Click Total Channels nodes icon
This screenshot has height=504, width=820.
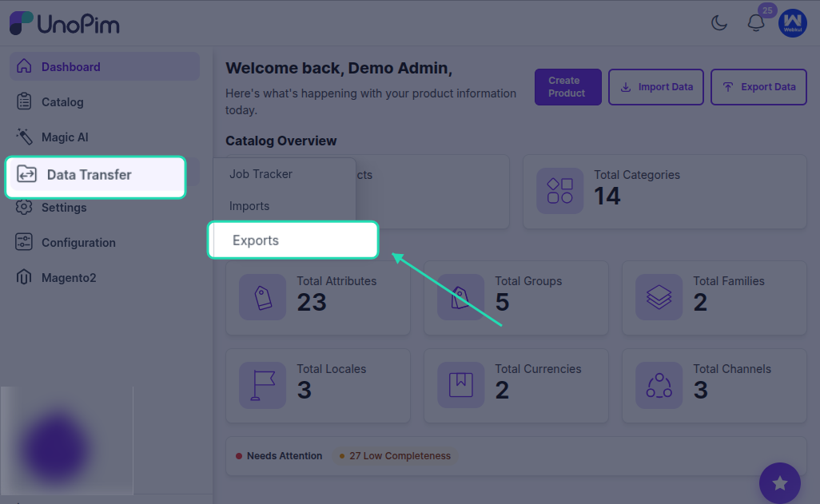point(659,385)
